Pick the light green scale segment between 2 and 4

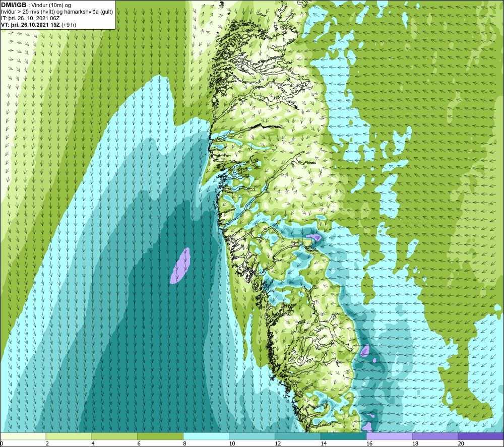(x=69, y=436)
